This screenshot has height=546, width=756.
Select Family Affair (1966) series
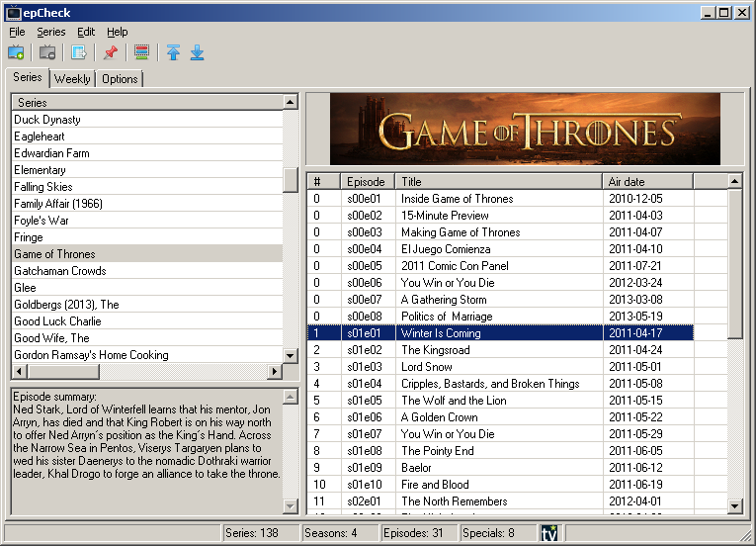[x=147, y=203]
